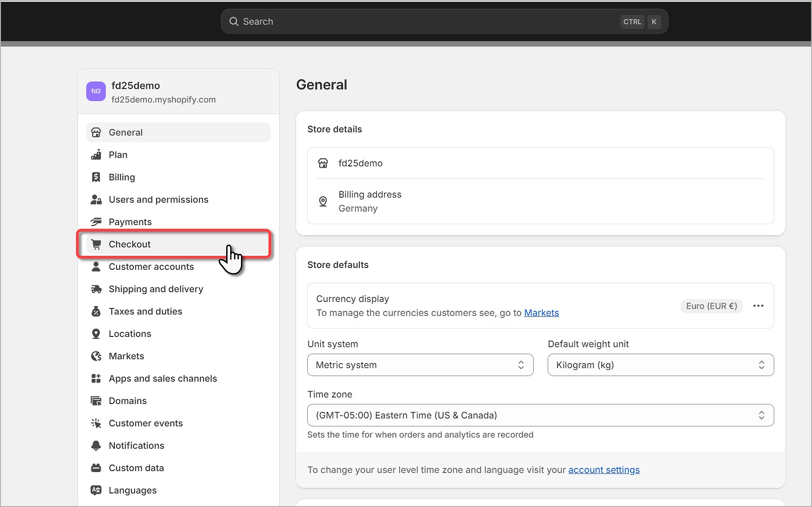Click the Markets globe icon
This screenshot has height=507, width=812.
click(x=96, y=356)
